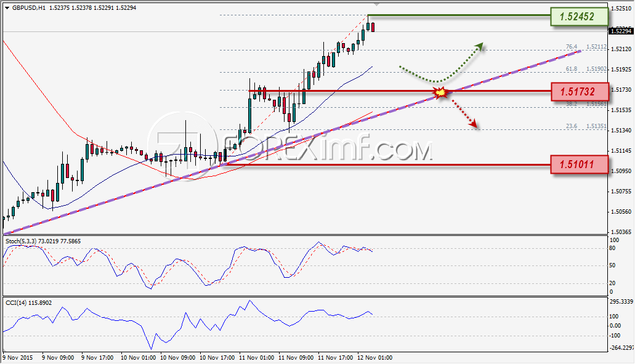Click the red 1.51732 level label
Viewport: 635px width, 364px height.
pos(580,92)
